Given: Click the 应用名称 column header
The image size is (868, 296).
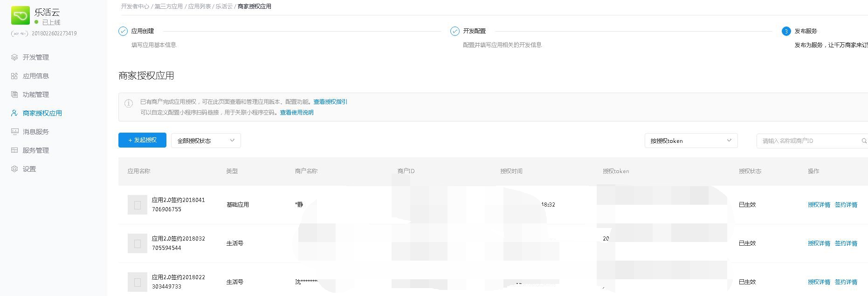Looking at the screenshot, I should pyautogui.click(x=139, y=171).
